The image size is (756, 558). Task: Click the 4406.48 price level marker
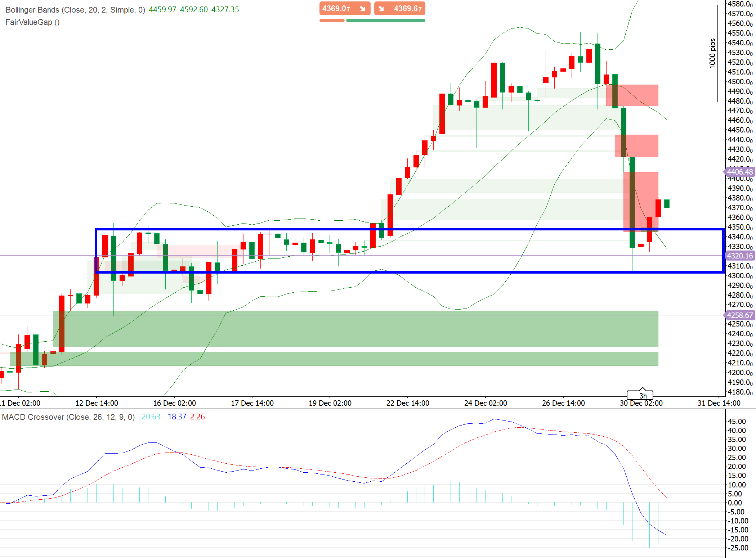739,172
